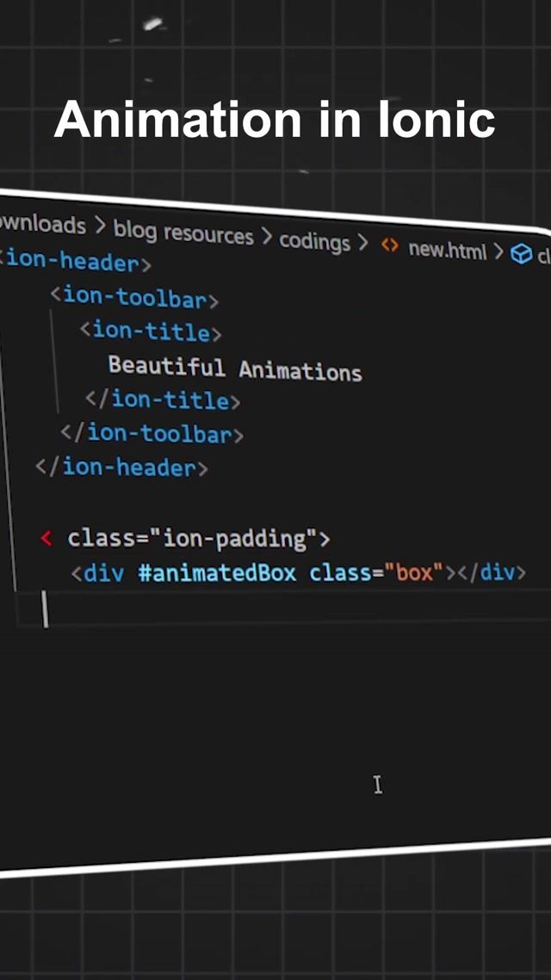Click chevron after new.html breadcrumb
551x980 pixels.
point(498,252)
